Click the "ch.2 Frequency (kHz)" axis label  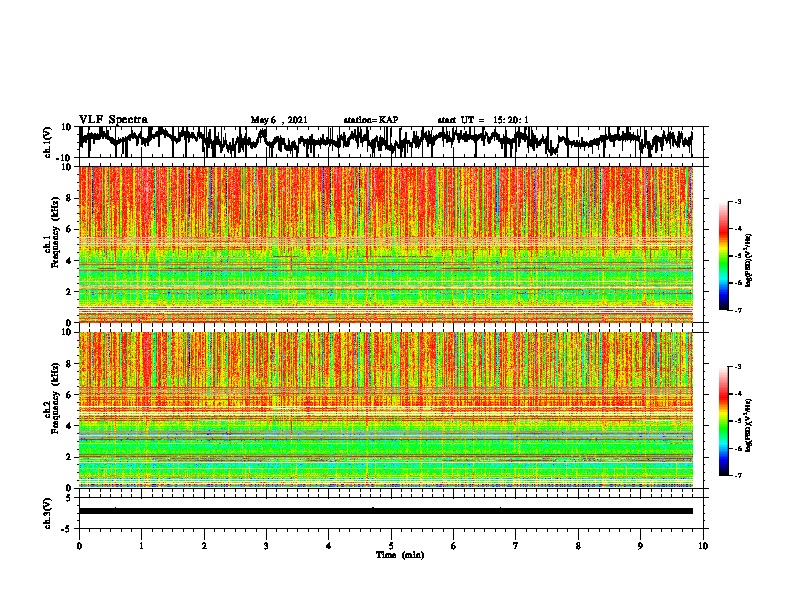pos(51,399)
